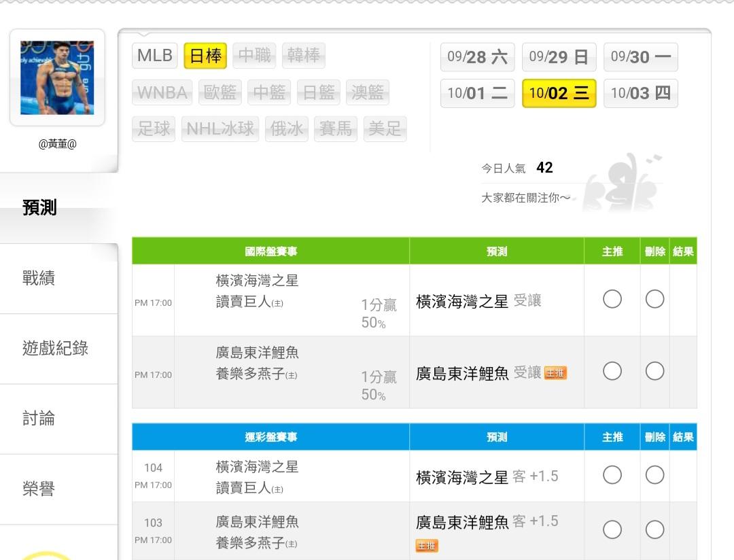Open the 俄冰 tab
This screenshot has height=560, width=734.
click(x=287, y=128)
